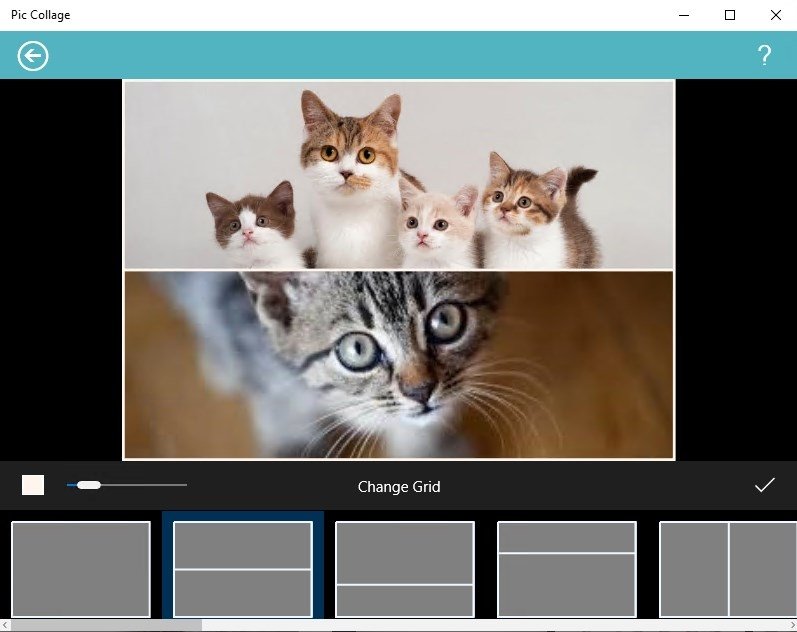Open help via the question mark icon
The width and height of the screenshot is (797, 632).
pyautogui.click(x=764, y=55)
